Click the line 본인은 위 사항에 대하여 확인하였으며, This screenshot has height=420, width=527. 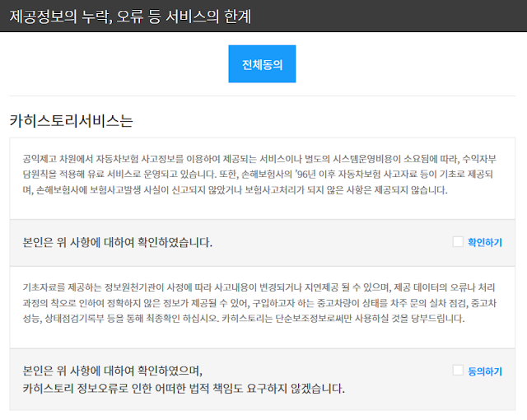click(113, 371)
